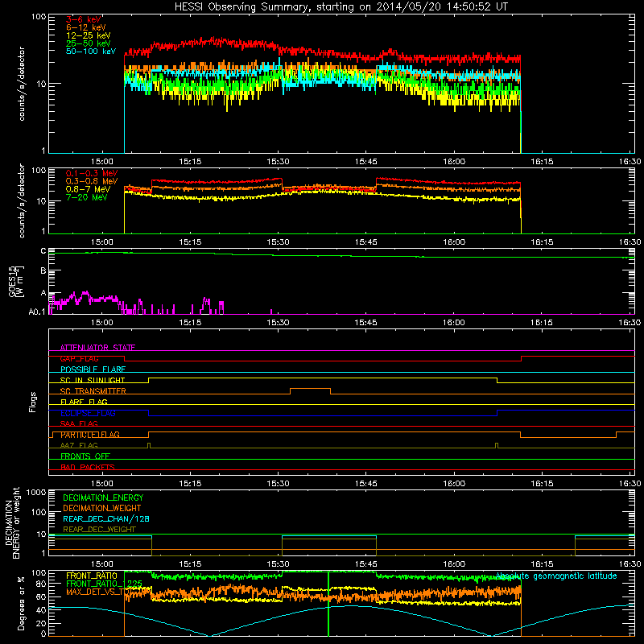Click the A0.1 tick label on GOES axis
The width and height of the screenshot is (644, 644).
coord(37,312)
